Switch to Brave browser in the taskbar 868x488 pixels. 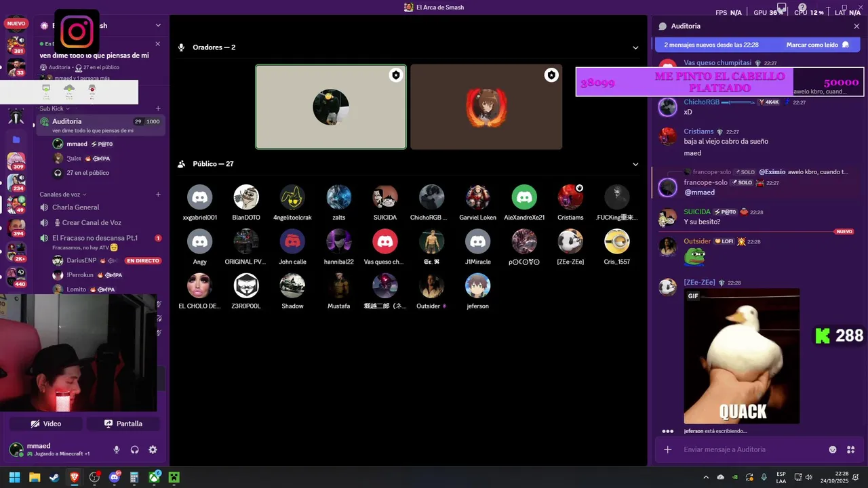[75, 477]
